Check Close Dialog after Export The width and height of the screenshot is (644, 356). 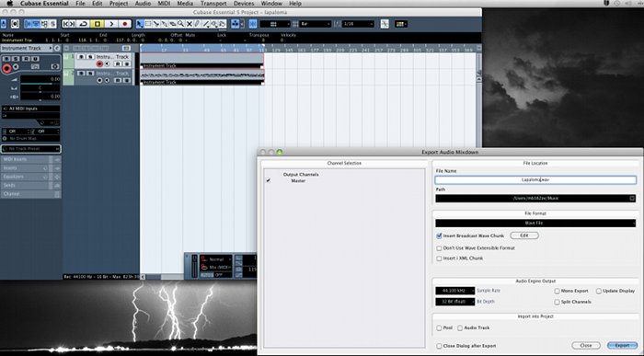[x=439, y=346]
